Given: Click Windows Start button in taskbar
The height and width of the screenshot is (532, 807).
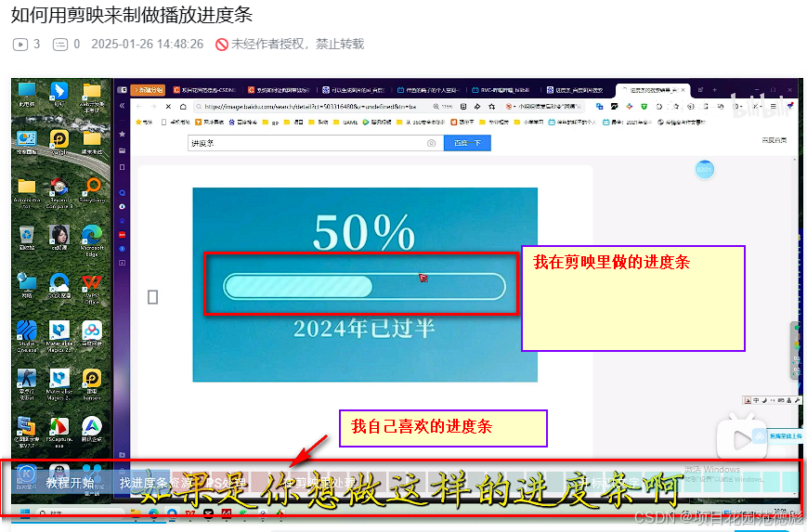Looking at the screenshot, I should (x=24, y=513).
